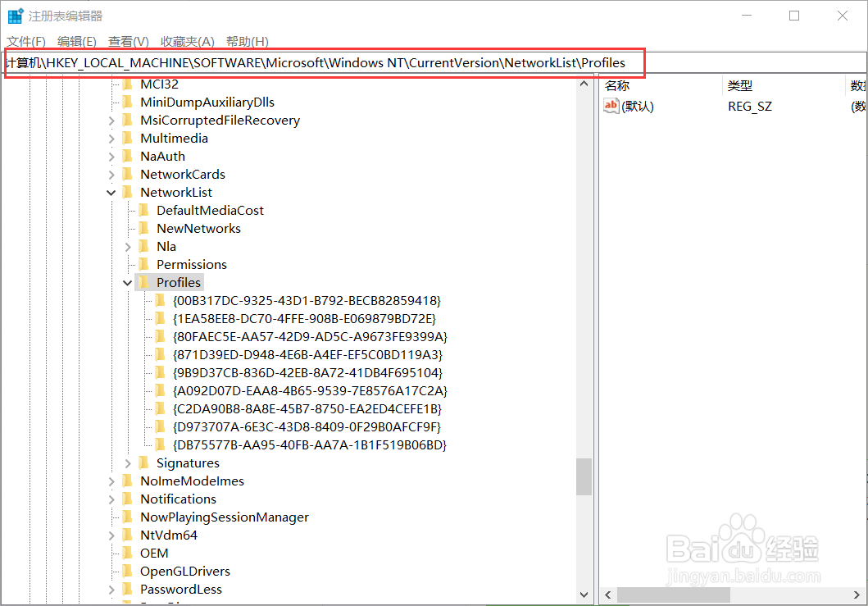Expand the Notifications key
The image size is (868, 606).
[111, 499]
